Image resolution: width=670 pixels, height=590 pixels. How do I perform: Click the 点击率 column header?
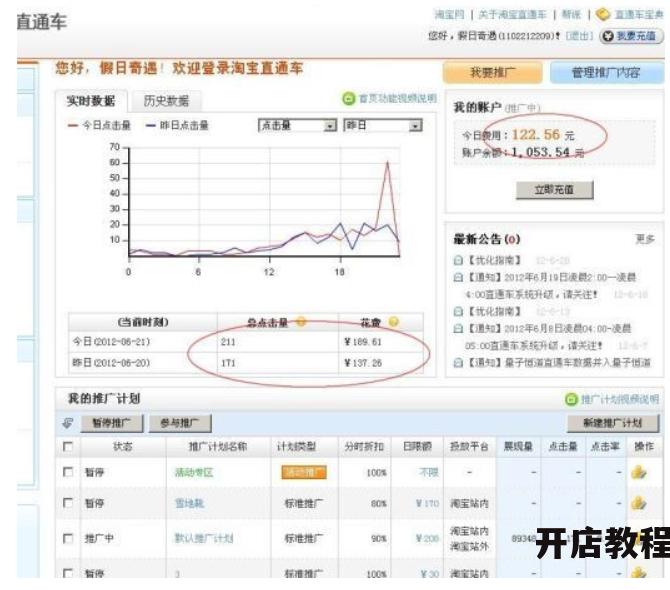click(x=605, y=447)
